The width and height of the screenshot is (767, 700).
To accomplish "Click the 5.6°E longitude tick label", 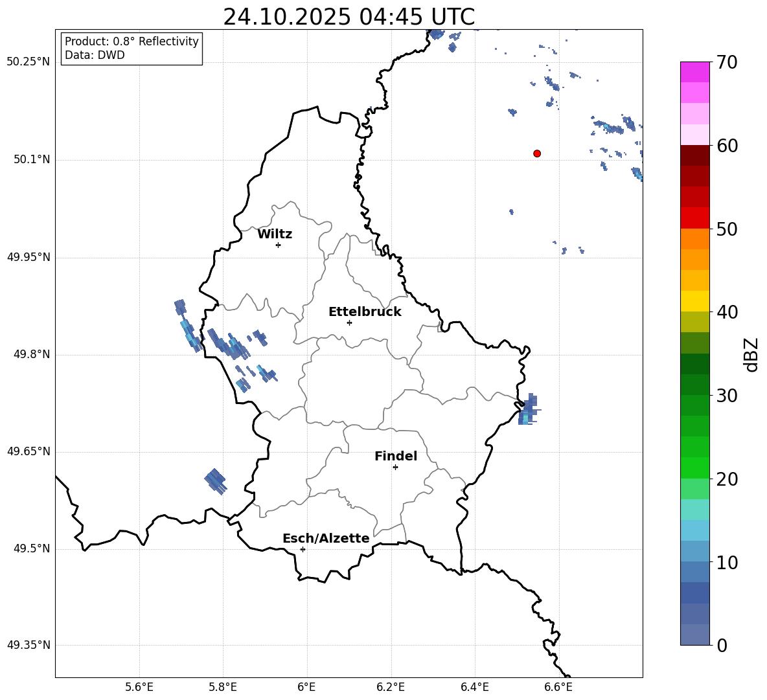I will tap(139, 687).
